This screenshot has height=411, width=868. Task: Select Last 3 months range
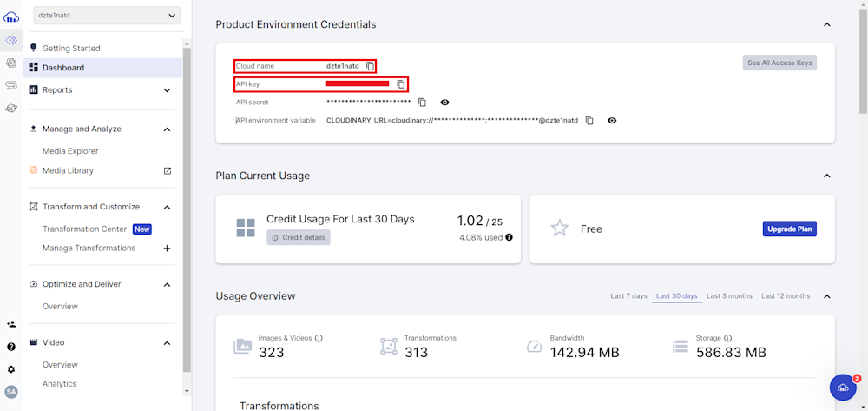click(x=729, y=296)
